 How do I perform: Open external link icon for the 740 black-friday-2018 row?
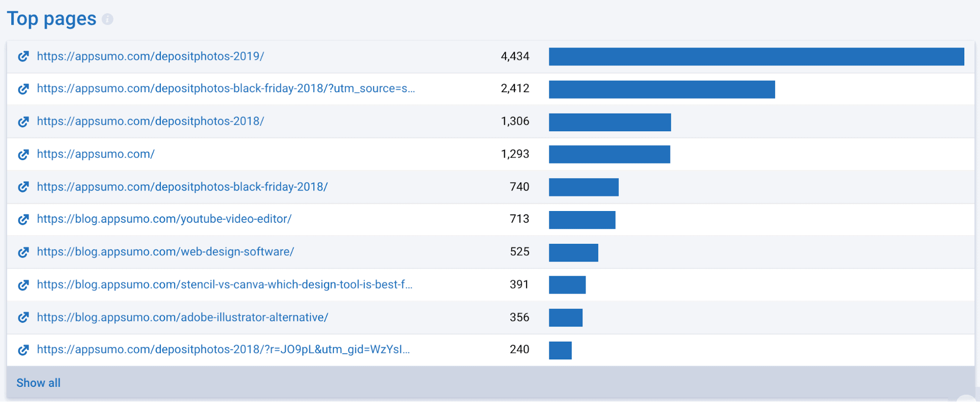(24, 187)
